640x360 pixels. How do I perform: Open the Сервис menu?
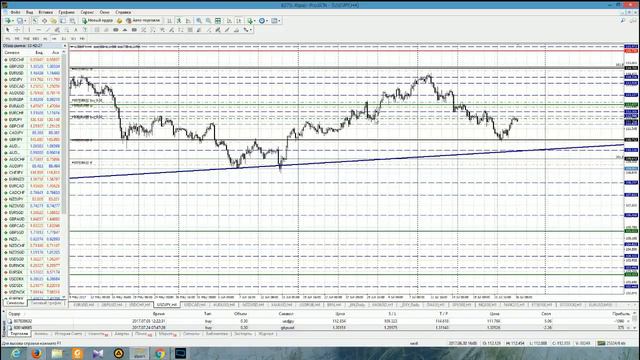(87, 12)
